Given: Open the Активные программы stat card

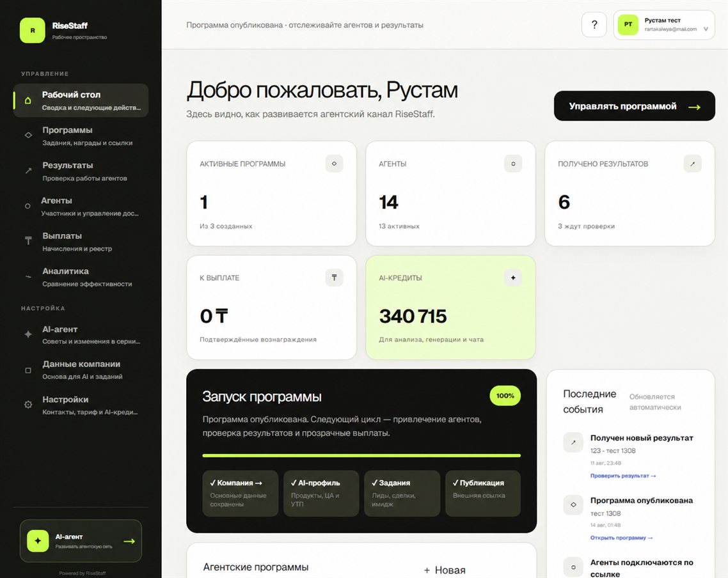Looking at the screenshot, I should tap(272, 194).
